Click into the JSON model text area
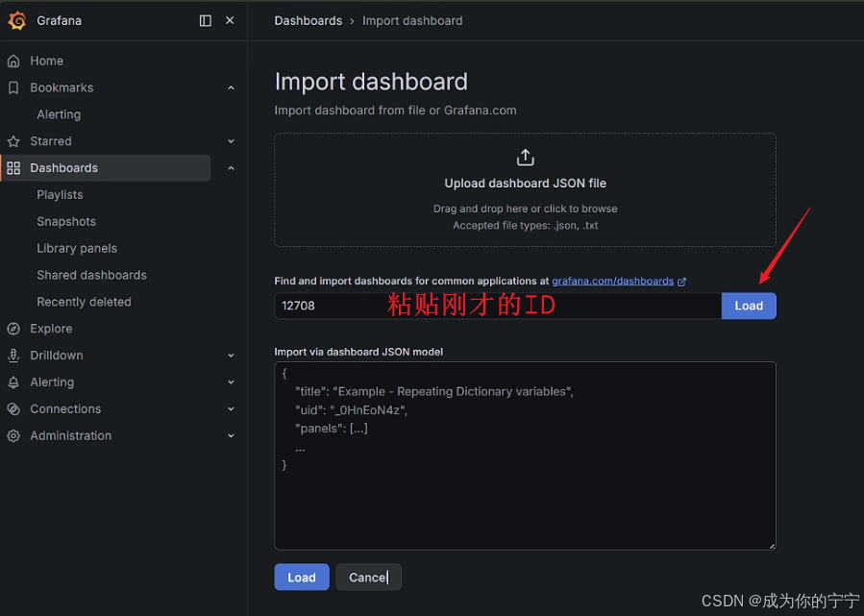Screen dimensions: 864x616 coord(525,456)
